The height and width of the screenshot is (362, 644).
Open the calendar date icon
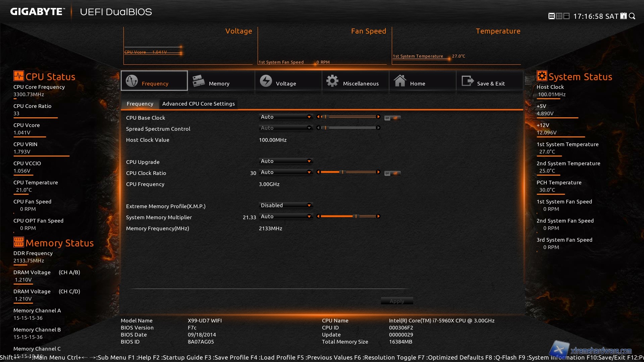624,16
